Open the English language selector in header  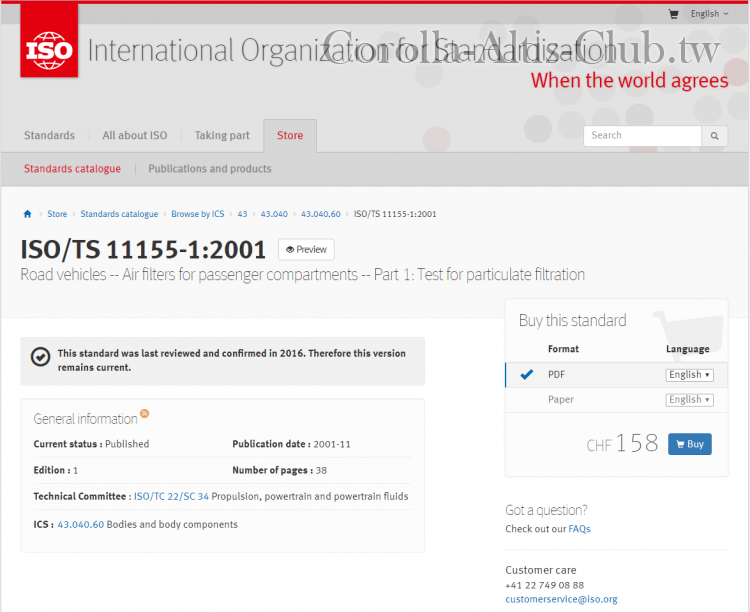(x=709, y=14)
